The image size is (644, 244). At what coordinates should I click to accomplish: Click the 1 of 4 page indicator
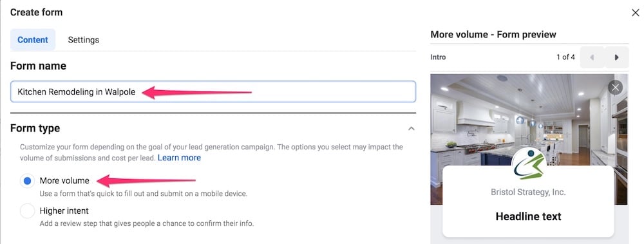(565, 57)
